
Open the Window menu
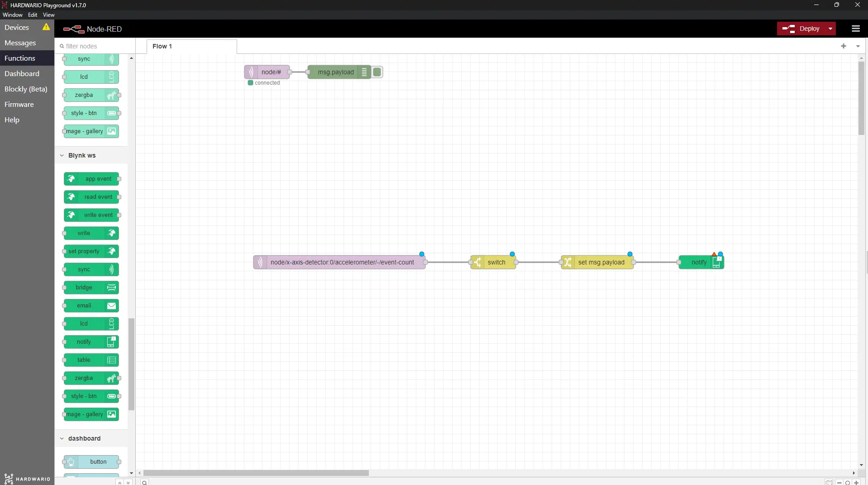coord(12,15)
